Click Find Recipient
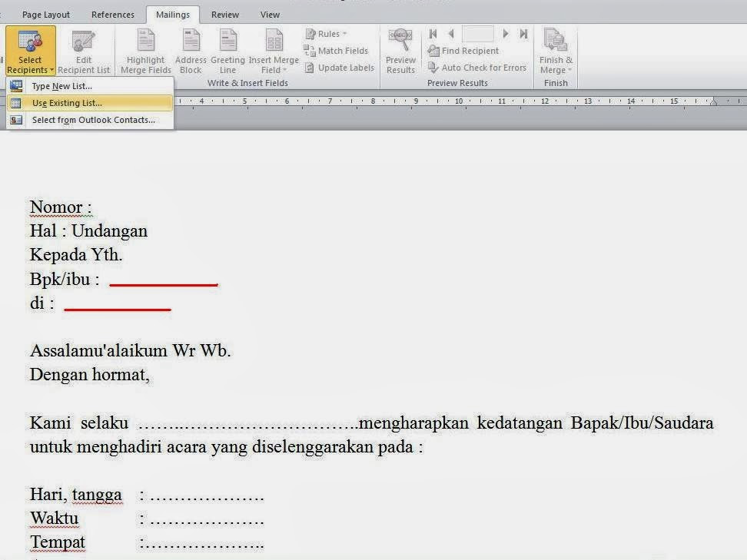747x560 pixels. (463, 51)
